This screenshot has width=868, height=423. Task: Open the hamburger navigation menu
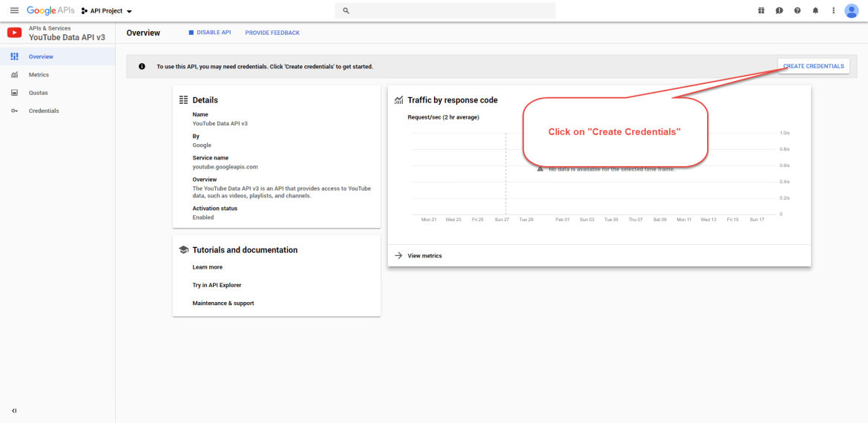click(14, 10)
